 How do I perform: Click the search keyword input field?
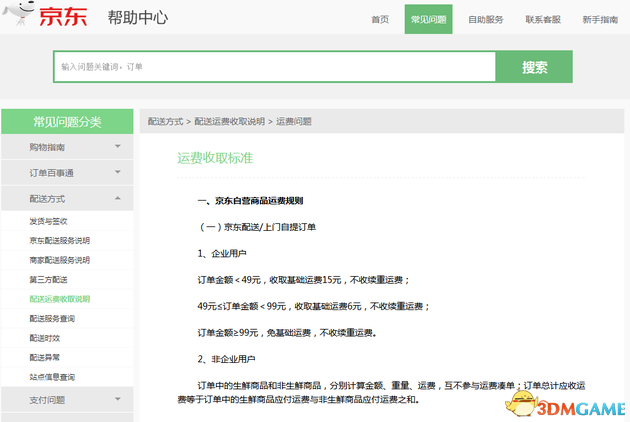click(x=274, y=67)
